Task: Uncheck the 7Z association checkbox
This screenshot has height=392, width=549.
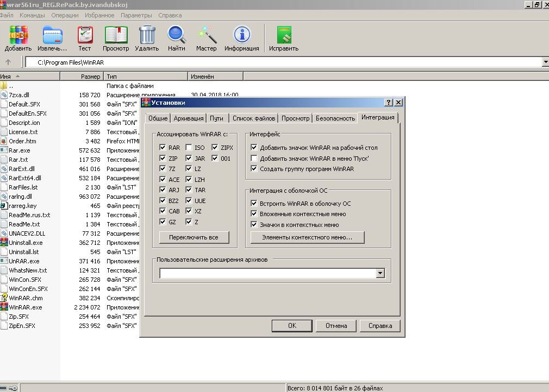Action: tap(163, 168)
